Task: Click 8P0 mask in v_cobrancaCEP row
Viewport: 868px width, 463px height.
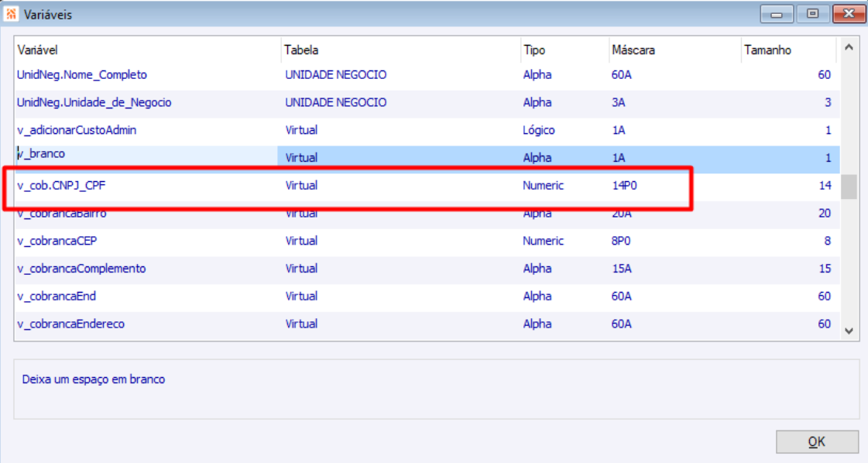Action: pyautogui.click(x=621, y=241)
